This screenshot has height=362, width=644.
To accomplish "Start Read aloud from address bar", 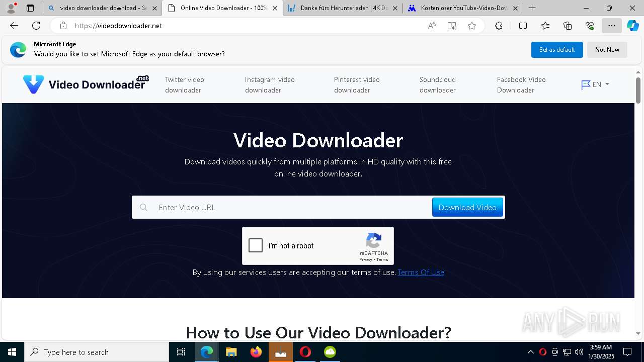I will [x=432, y=26].
